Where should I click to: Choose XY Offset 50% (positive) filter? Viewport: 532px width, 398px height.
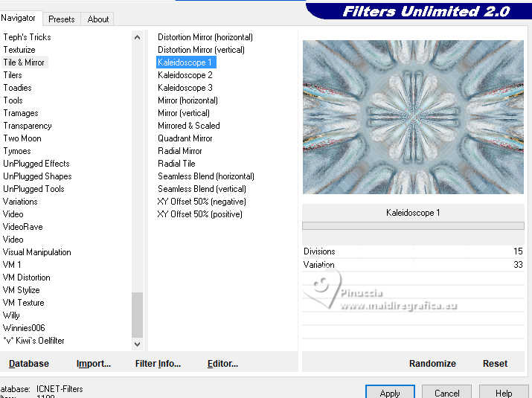click(200, 214)
